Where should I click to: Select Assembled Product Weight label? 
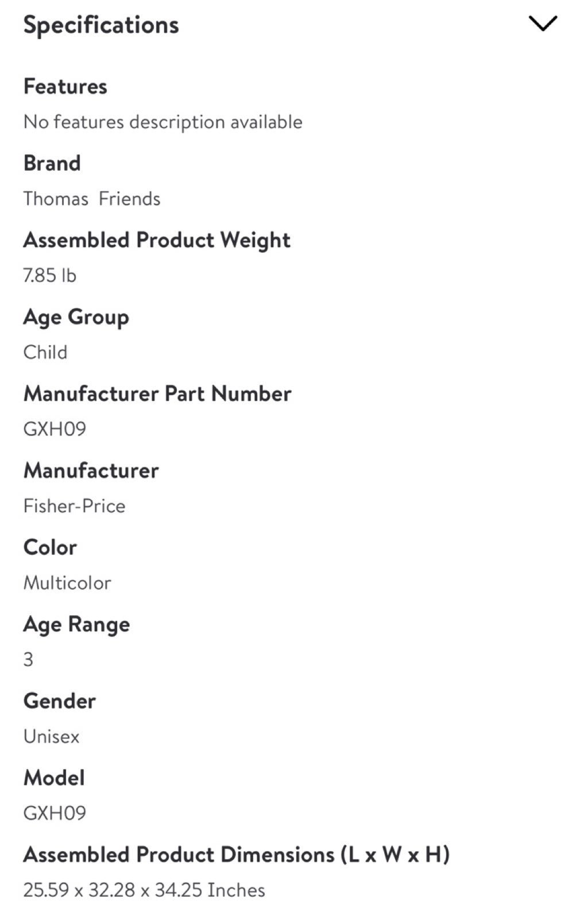point(157,240)
